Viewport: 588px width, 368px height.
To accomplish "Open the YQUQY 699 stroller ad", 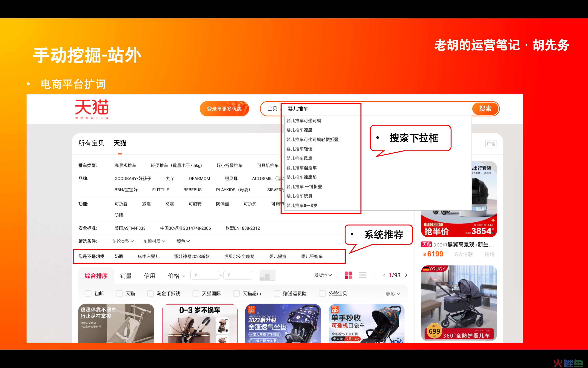I will [459, 303].
